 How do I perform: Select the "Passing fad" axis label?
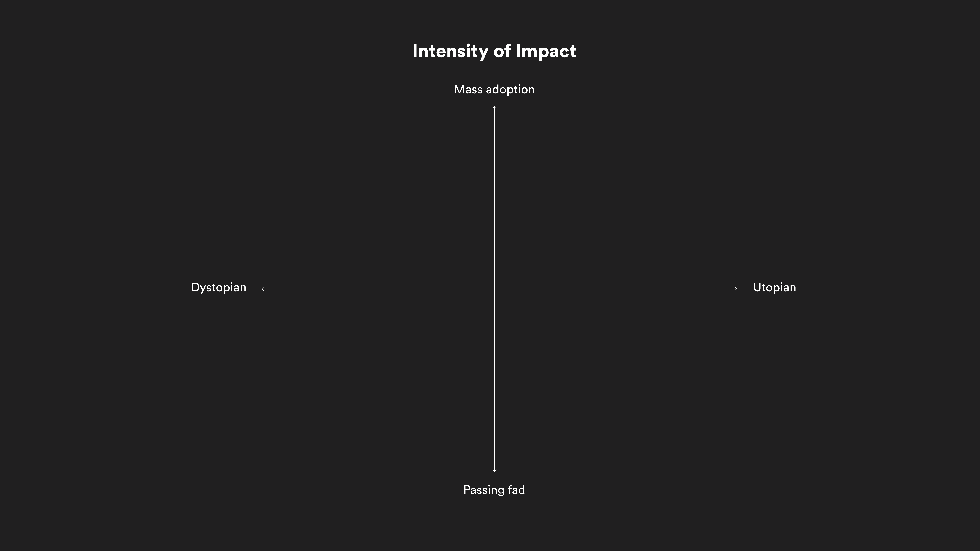pyautogui.click(x=494, y=490)
